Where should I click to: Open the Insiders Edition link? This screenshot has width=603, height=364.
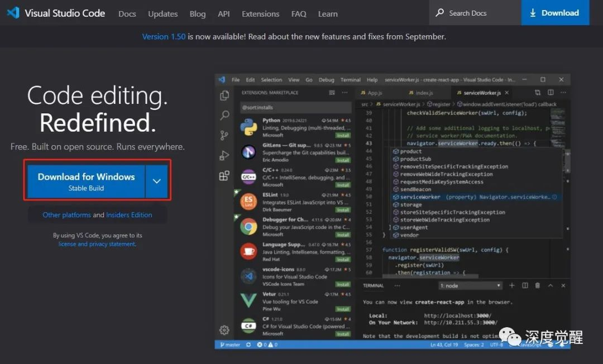click(x=129, y=215)
